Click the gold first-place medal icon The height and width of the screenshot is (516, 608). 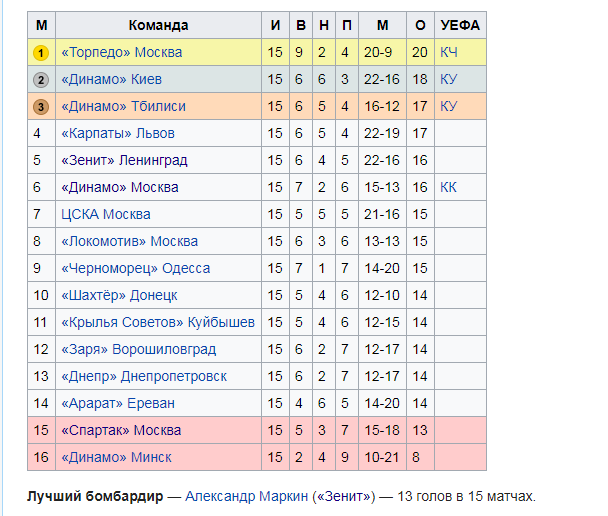click(40, 52)
